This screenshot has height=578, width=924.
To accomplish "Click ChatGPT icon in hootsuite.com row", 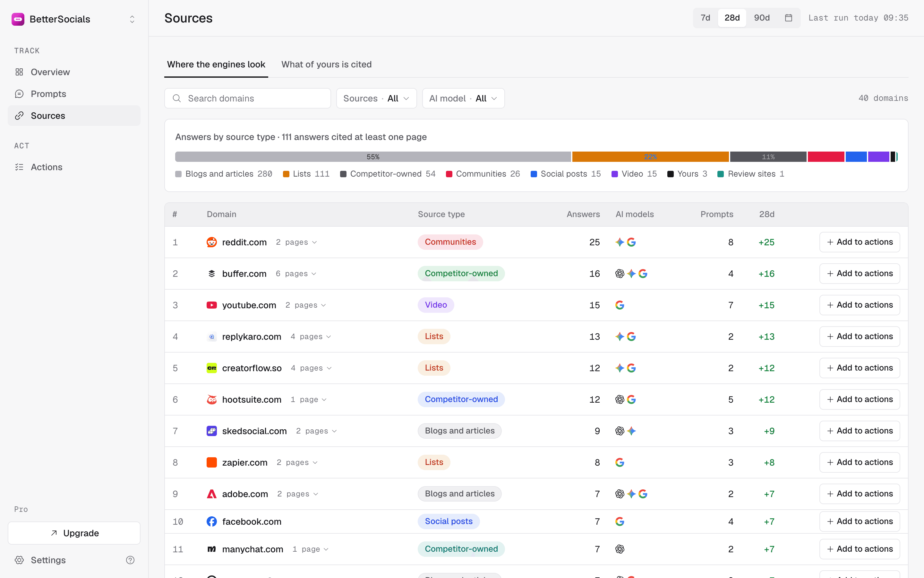I will coord(620,399).
